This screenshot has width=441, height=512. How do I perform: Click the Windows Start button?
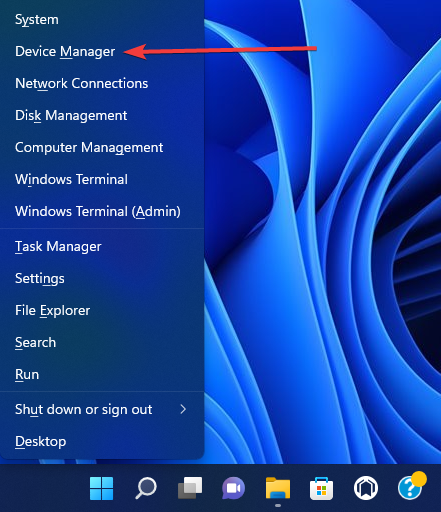coord(102,488)
